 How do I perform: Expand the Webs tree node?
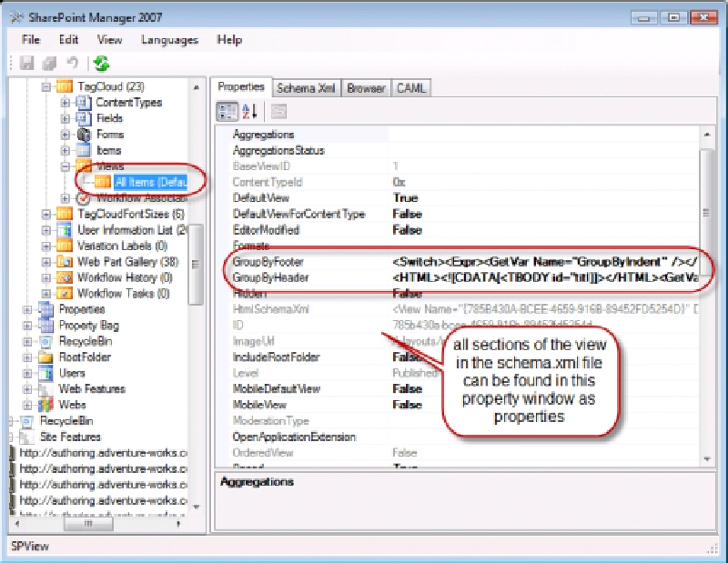coord(27,405)
